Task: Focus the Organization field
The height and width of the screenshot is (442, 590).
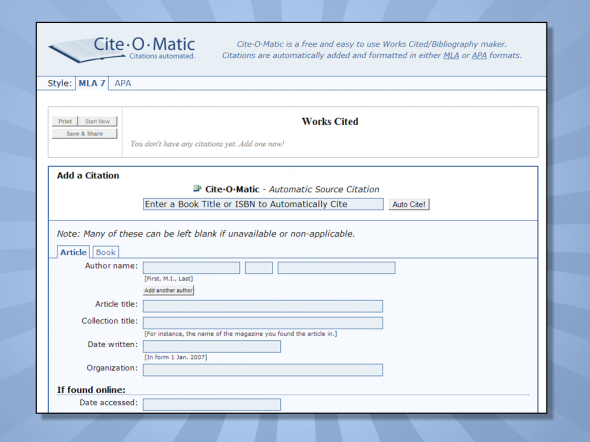Action: point(263,370)
